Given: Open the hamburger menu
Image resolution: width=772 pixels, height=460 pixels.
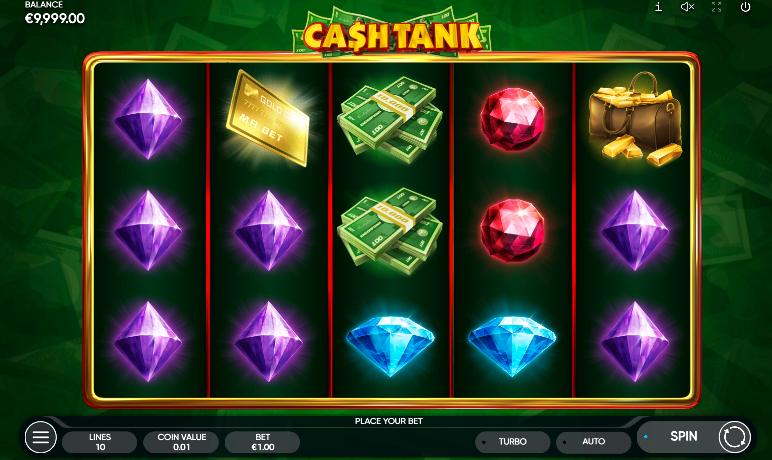Looking at the screenshot, I should [40, 437].
